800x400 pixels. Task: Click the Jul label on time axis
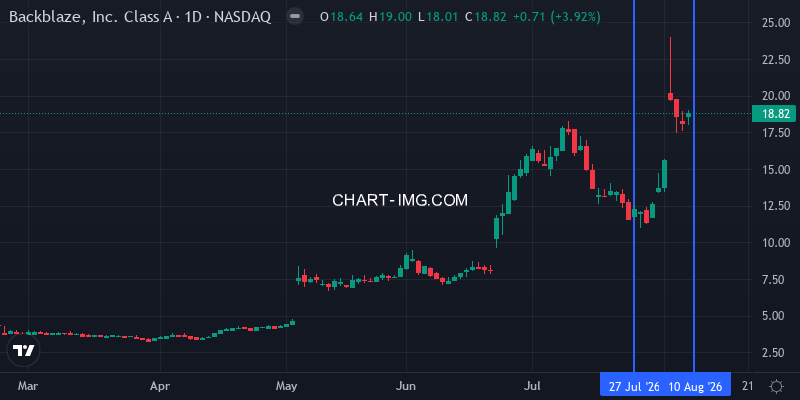[533, 387]
